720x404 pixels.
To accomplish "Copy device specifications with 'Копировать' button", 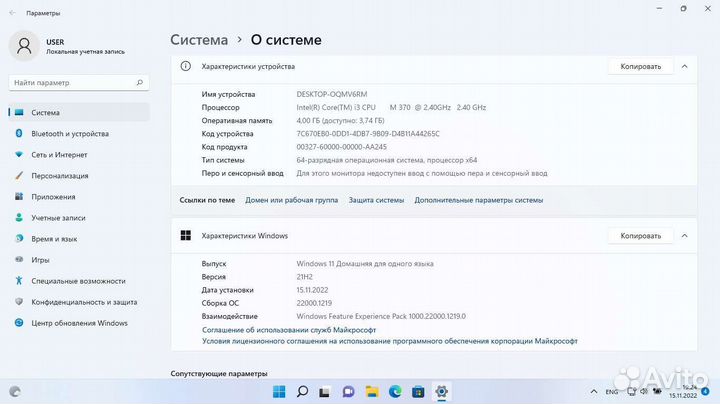I will click(641, 67).
